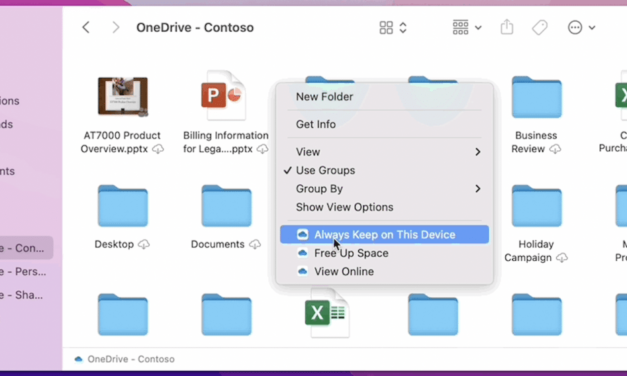The width and height of the screenshot is (627, 376).
Task: Choose View Online menu entry
Action: pyautogui.click(x=384, y=272)
